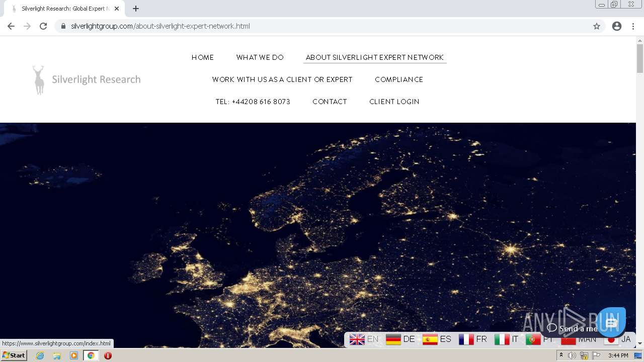Screen dimensions: 644x362
Task: Open File Explorer from taskbar
Action: (57, 355)
